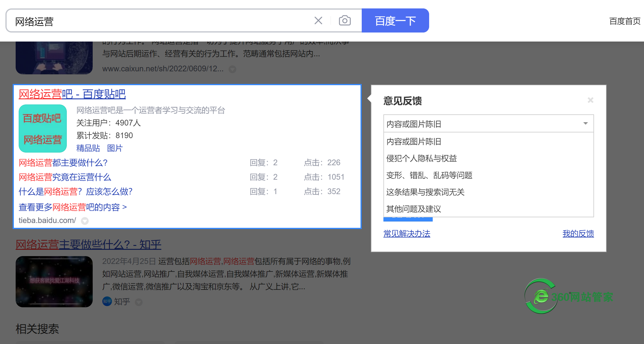This screenshot has width=644, height=344.
Task: Open the post 什么是网络运营?应该怎么做?
Action: pos(76,192)
